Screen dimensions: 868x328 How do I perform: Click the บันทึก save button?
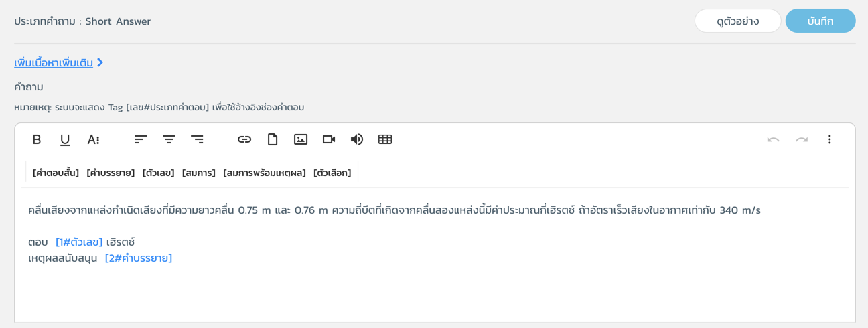pyautogui.click(x=820, y=21)
